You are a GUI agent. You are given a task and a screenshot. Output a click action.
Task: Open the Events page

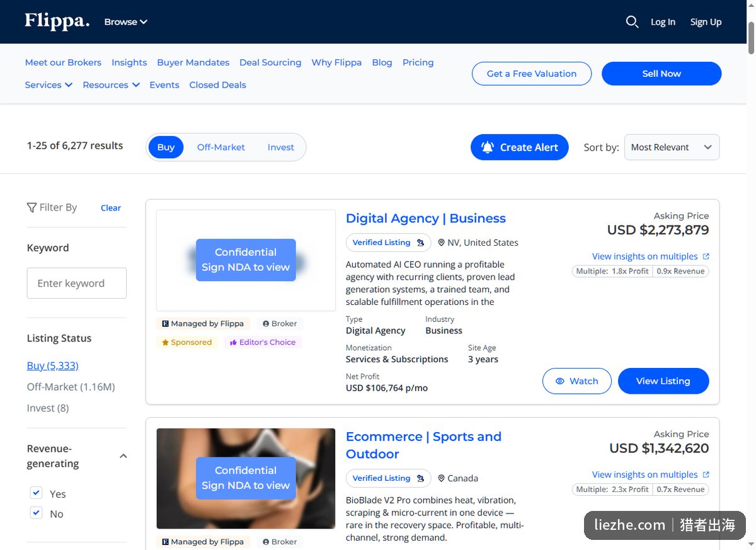coord(164,85)
